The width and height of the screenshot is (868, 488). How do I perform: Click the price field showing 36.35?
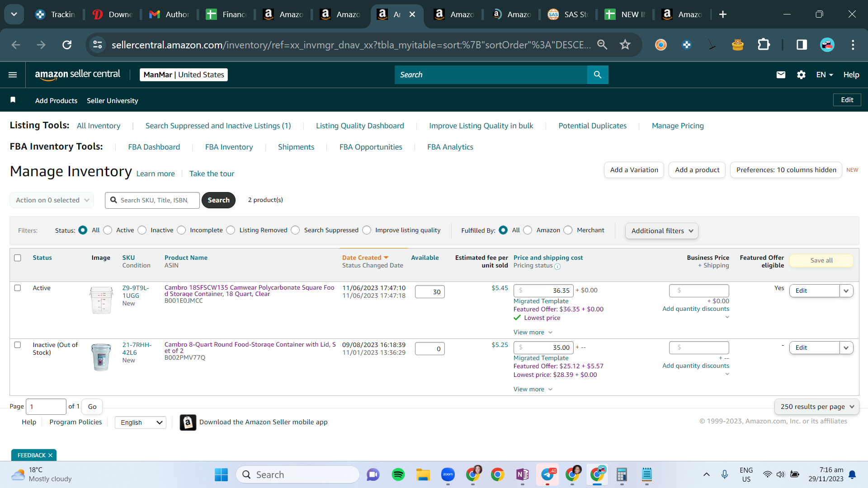(x=543, y=291)
